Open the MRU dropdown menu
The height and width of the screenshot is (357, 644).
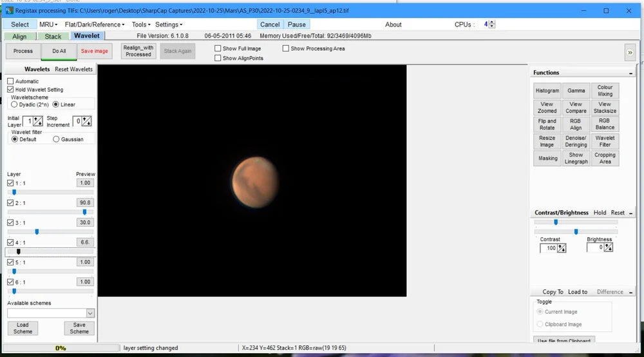point(48,24)
